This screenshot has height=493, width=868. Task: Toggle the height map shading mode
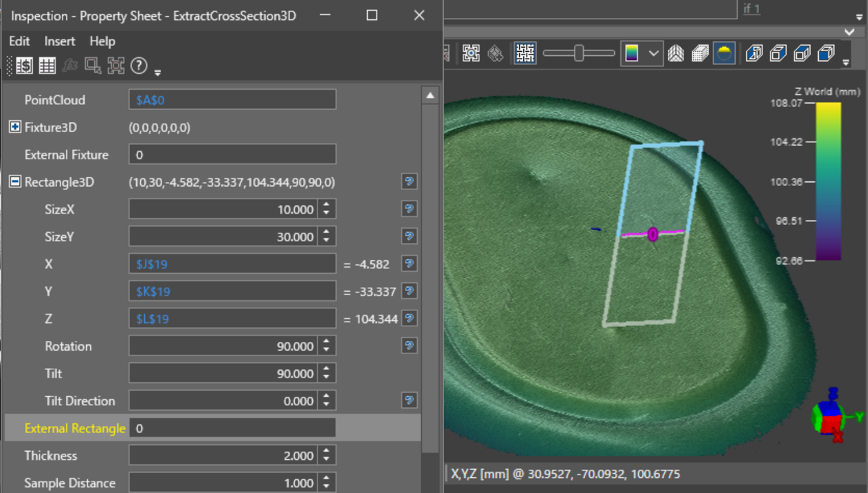coord(725,53)
